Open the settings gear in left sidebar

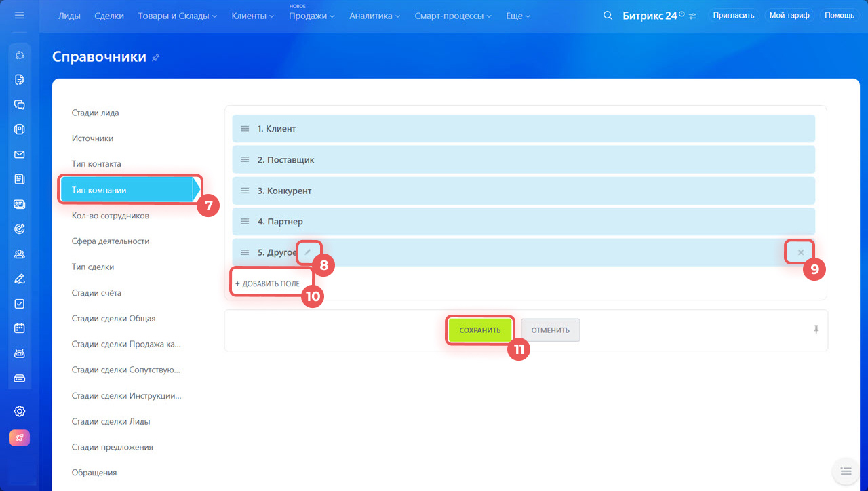[x=20, y=411]
